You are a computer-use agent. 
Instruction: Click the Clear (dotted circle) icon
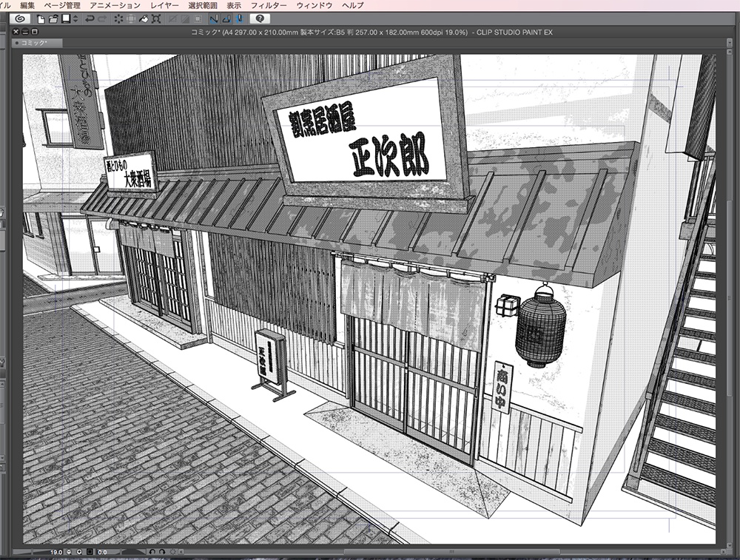[118, 19]
